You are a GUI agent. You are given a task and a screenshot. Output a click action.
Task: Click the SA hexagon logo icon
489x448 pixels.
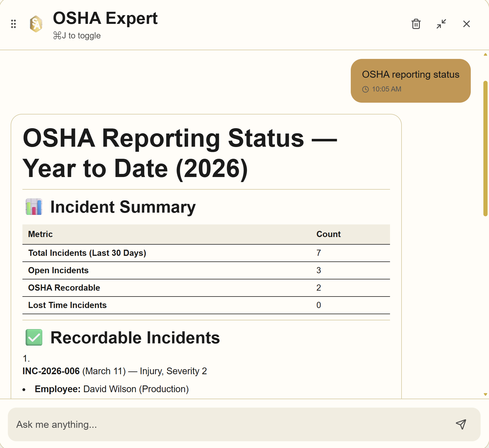tap(36, 24)
